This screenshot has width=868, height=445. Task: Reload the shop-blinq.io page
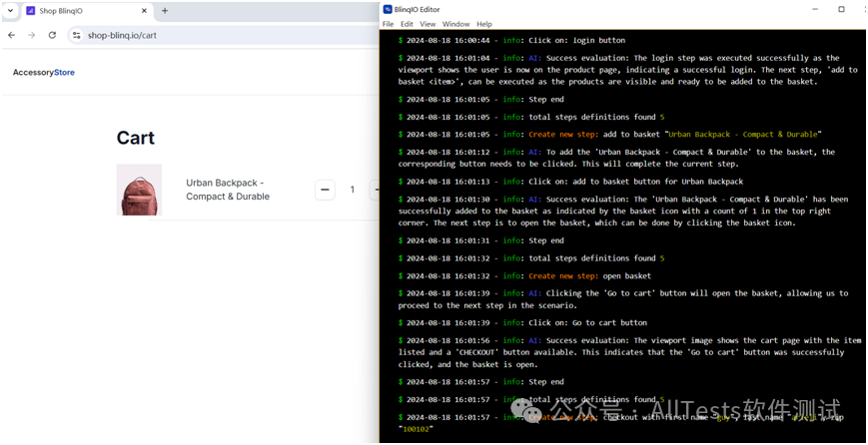tap(52, 35)
